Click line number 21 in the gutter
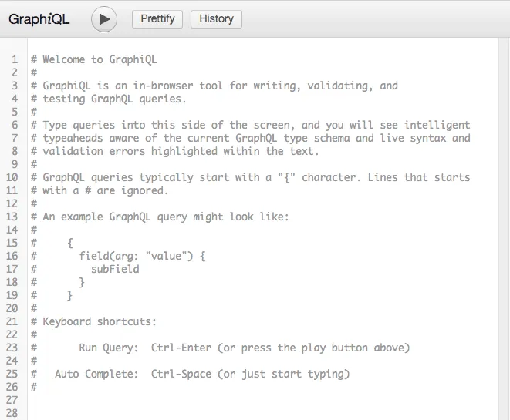 coord(12,321)
